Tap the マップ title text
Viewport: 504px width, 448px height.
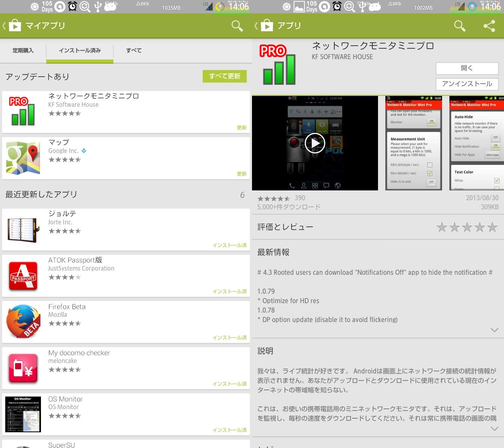[x=59, y=142]
